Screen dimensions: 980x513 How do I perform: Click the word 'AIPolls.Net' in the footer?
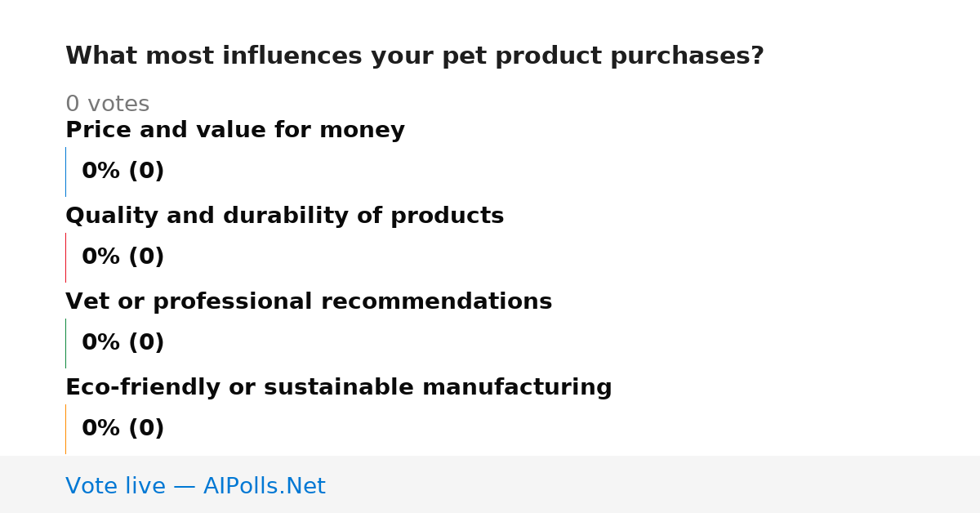264,487
